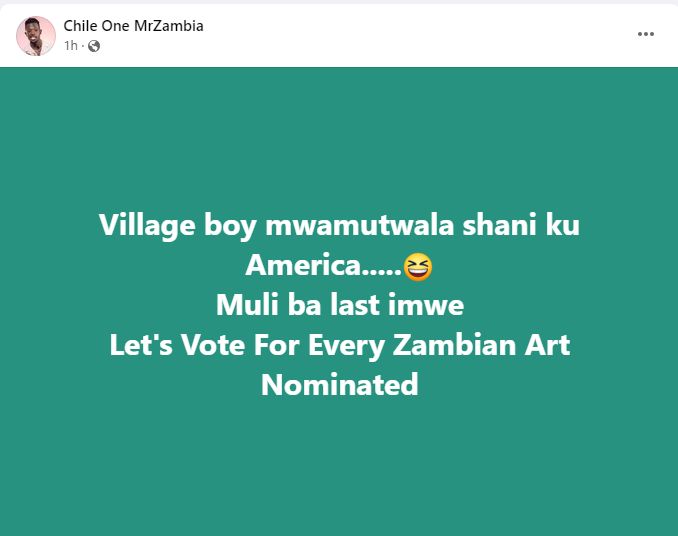
Task: Click the word "boy" in the first line
Action: coord(230,227)
